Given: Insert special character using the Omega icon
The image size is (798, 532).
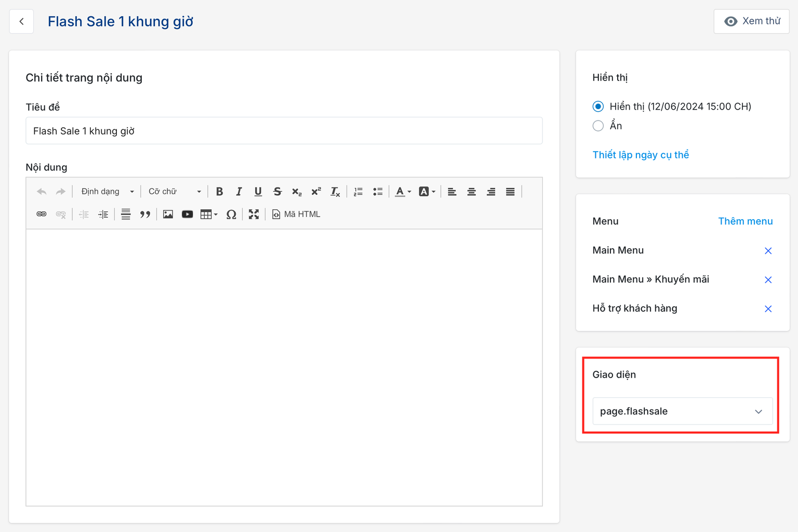Looking at the screenshot, I should click(231, 215).
